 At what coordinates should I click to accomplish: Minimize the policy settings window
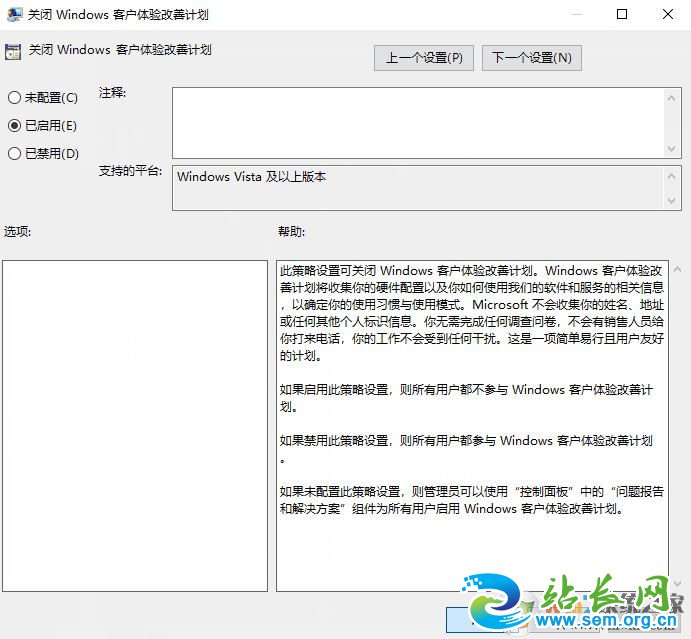[x=577, y=14]
